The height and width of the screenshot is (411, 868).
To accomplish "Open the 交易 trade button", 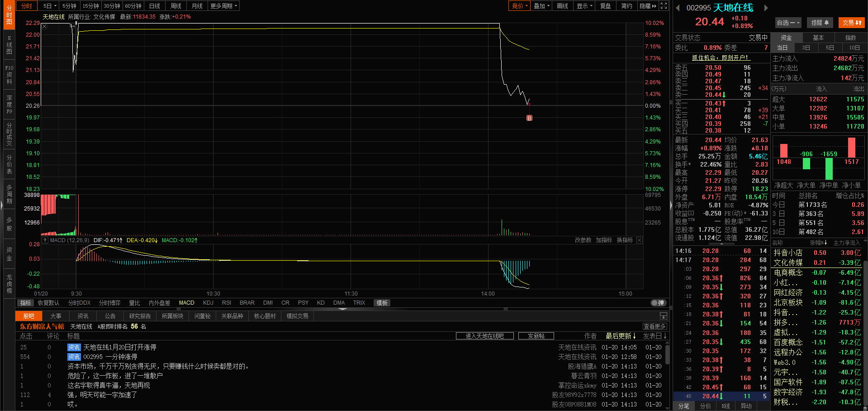I will 852,23.
